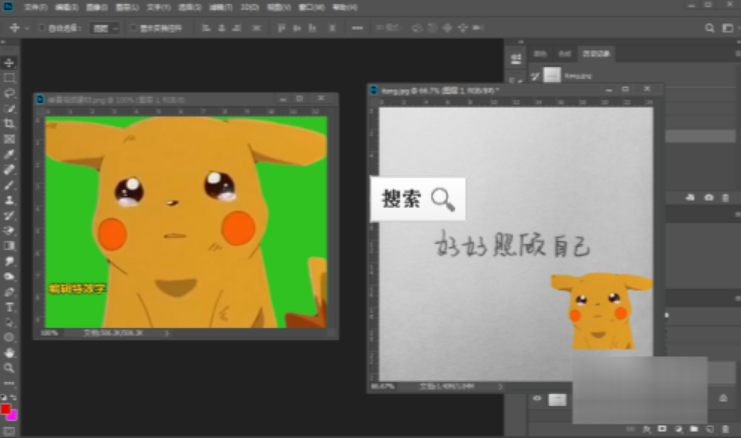Click the magnifier icon beside 搜索
741x438 pixels.
tap(443, 199)
